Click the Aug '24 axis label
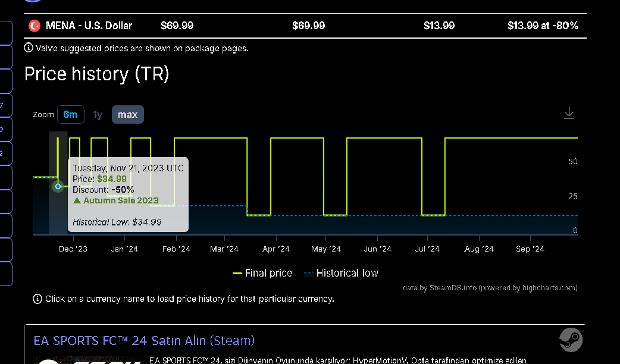The image size is (620, 364). 479,249
